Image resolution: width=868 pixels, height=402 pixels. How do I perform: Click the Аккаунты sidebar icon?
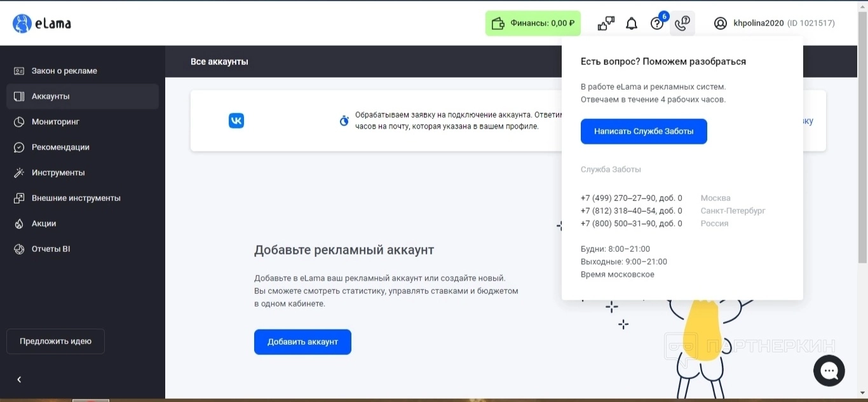pos(19,97)
